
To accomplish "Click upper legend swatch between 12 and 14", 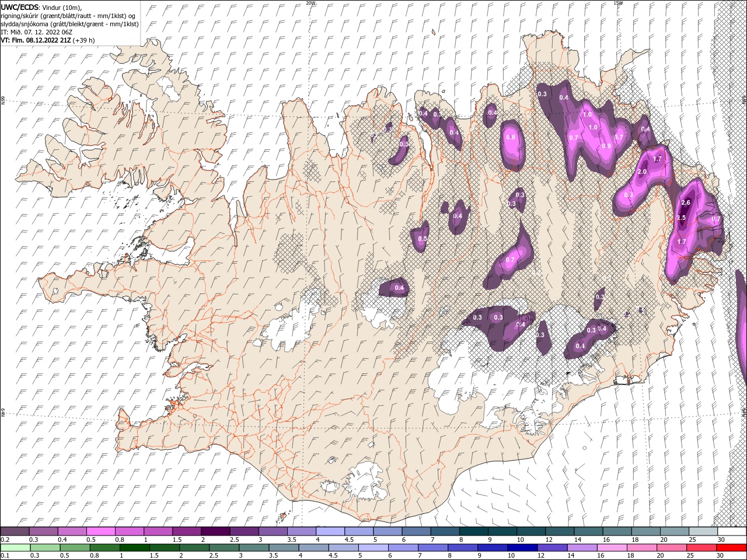I will coord(559,531).
